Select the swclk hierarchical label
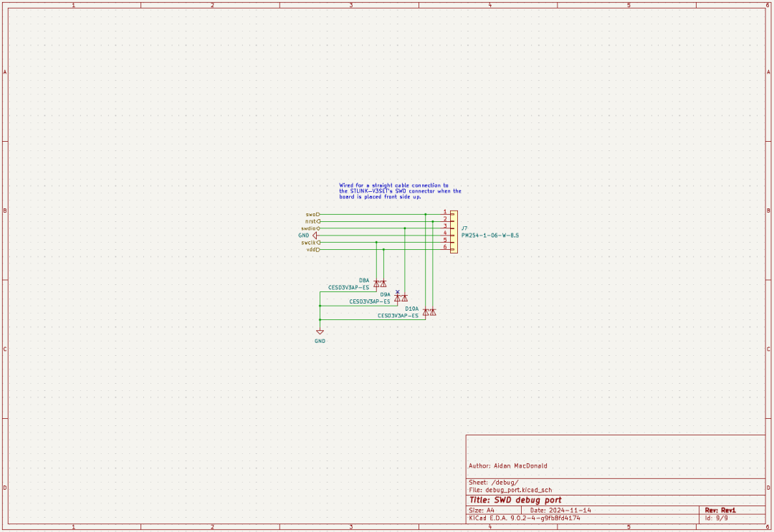The height and width of the screenshot is (532, 774). point(311,243)
